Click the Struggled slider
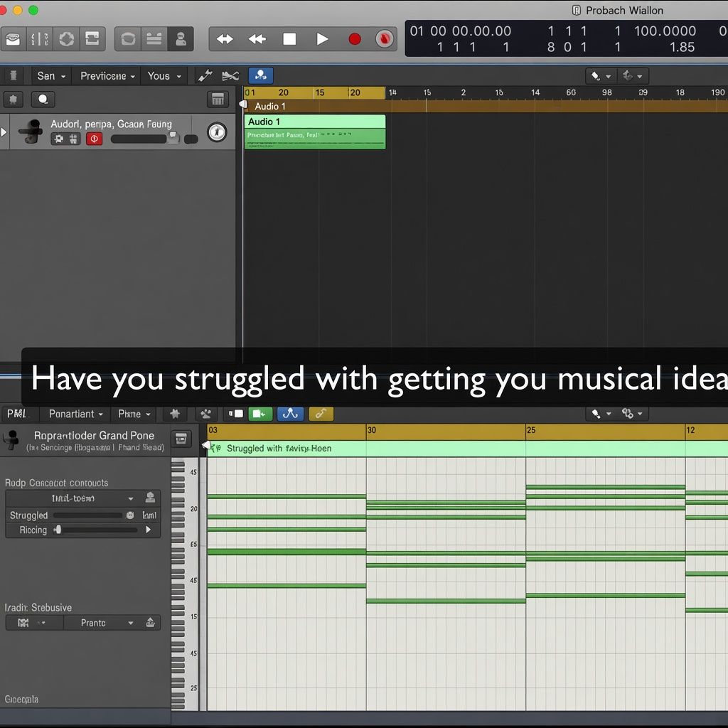The width and height of the screenshot is (728, 728). tap(87, 515)
